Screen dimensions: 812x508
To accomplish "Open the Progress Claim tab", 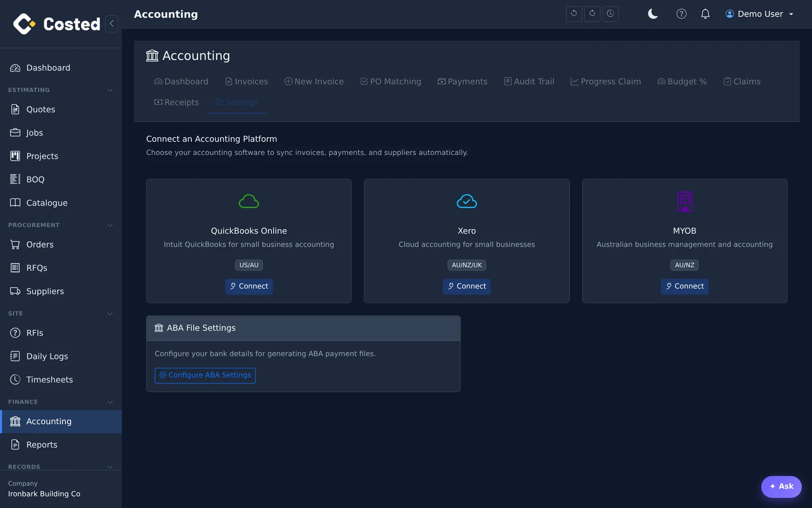I will click(605, 82).
